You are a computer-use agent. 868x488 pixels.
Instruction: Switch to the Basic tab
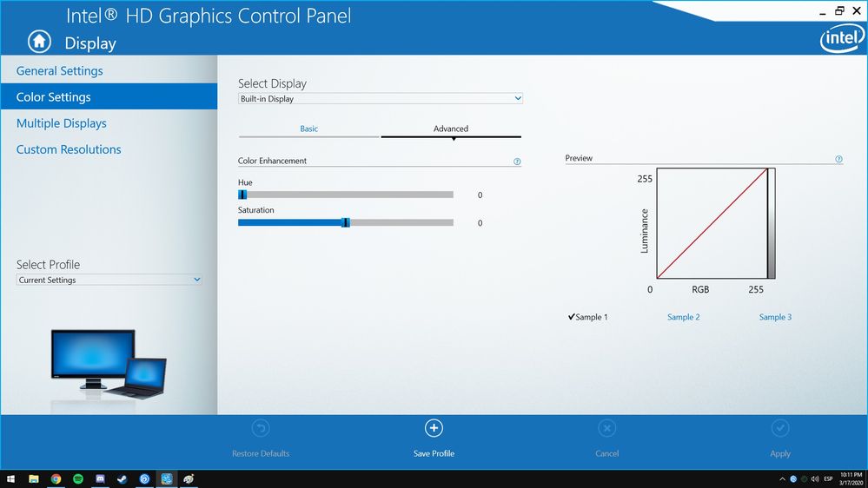[309, 129]
